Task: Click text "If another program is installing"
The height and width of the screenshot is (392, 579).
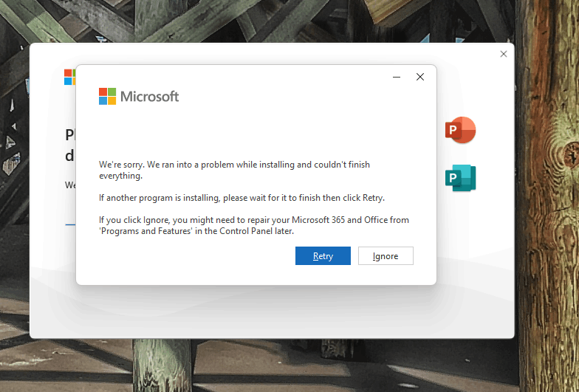Action: coord(160,198)
